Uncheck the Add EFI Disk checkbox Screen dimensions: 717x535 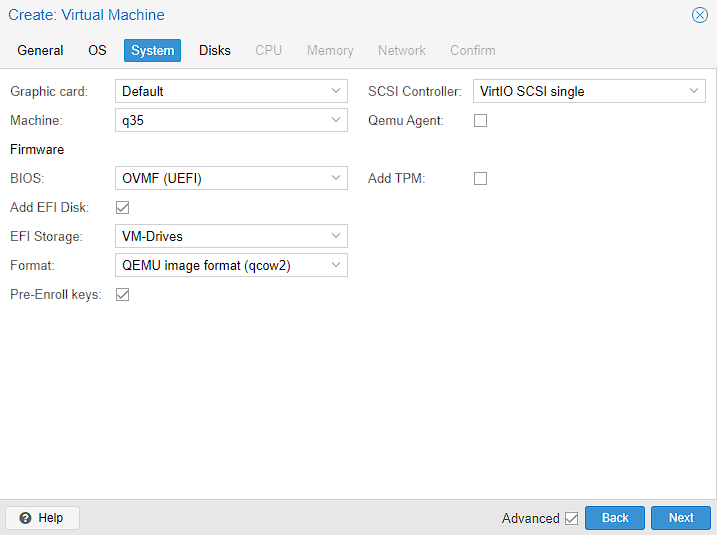point(123,208)
